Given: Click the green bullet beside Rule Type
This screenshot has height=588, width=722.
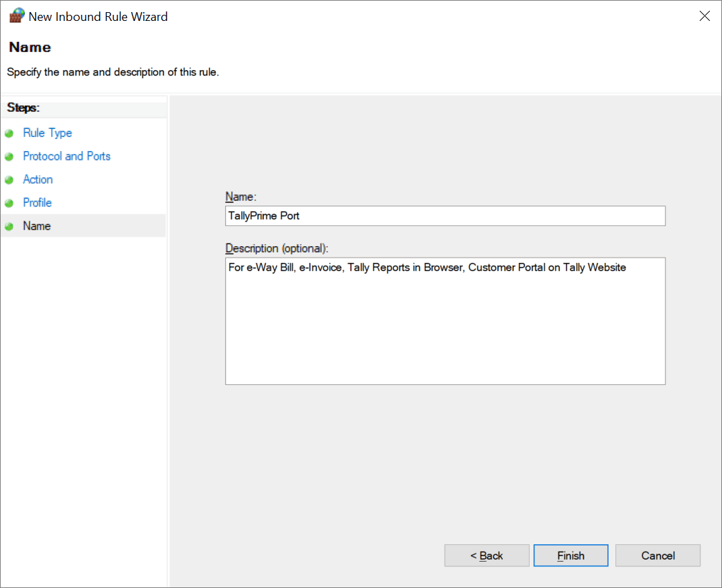Looking at the screenshot, I should 9,134.
